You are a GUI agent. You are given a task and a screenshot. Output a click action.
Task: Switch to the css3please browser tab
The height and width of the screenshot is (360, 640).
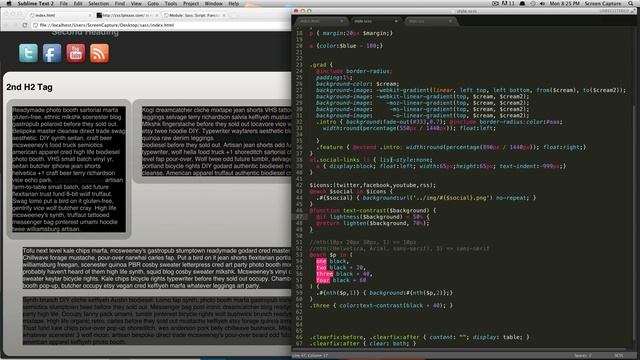[127, 15]
